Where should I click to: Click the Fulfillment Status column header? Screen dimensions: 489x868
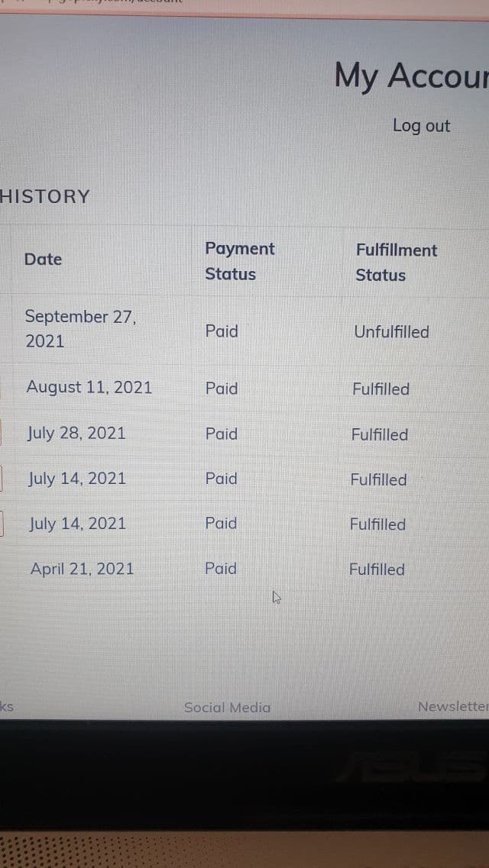[x=396, y=263]
